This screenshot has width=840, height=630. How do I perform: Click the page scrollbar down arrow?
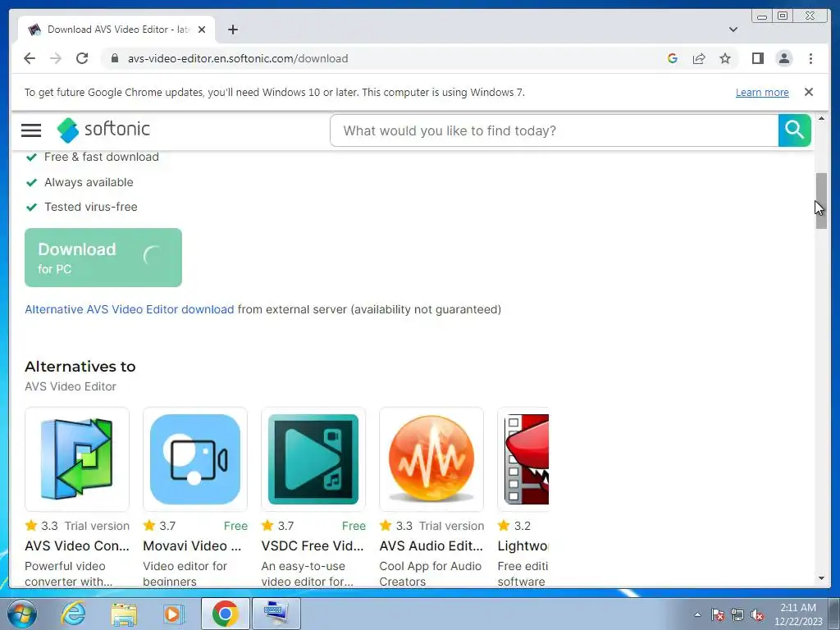click(x=821, y=578)
